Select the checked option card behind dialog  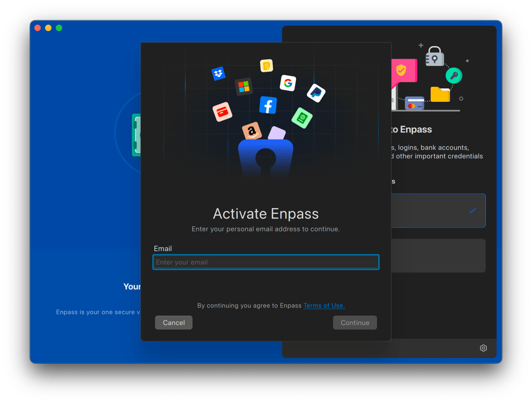pos(438,210)
